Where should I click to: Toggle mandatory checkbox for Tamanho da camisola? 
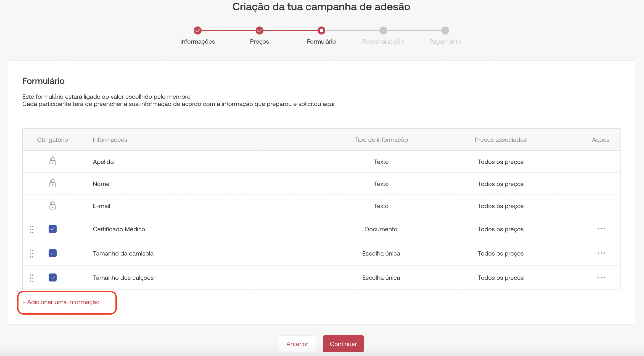point(52,253)
